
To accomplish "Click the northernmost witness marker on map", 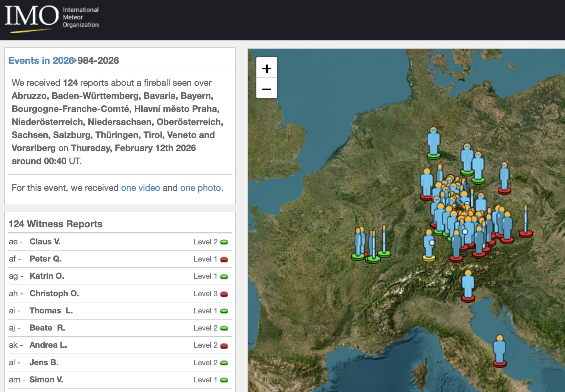I will click(433, 142).
